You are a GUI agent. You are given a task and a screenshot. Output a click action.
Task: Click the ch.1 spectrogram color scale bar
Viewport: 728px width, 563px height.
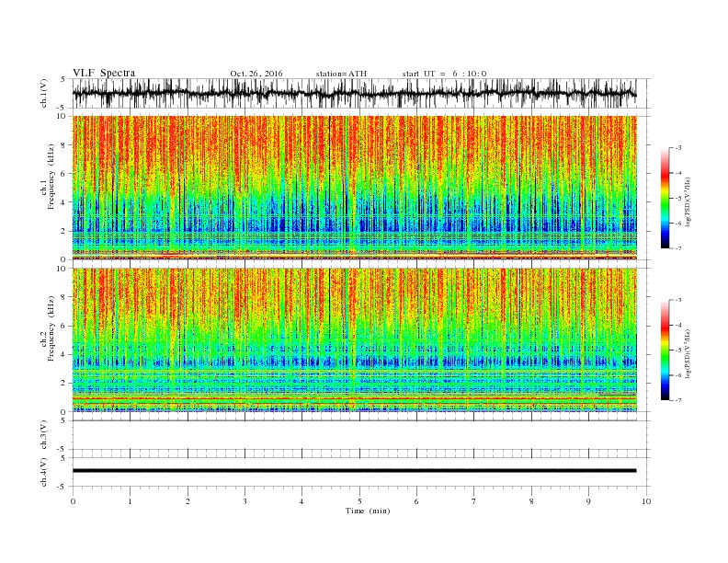tap(665, 199)
